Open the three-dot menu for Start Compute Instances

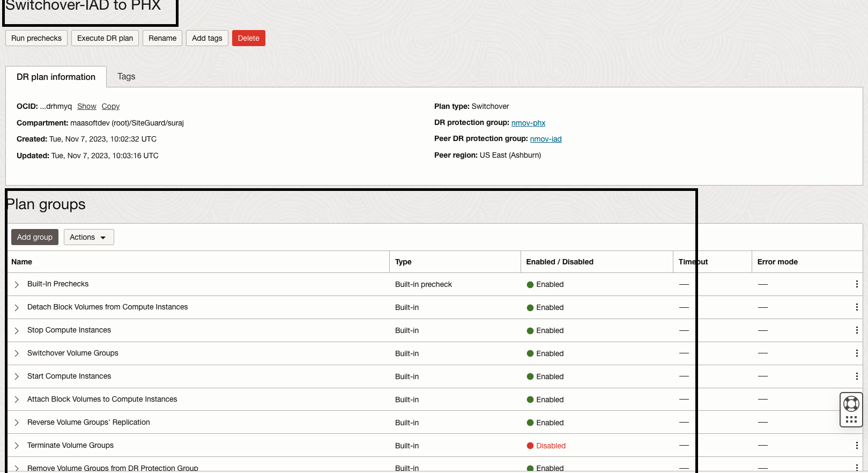(x=857, y=376)
